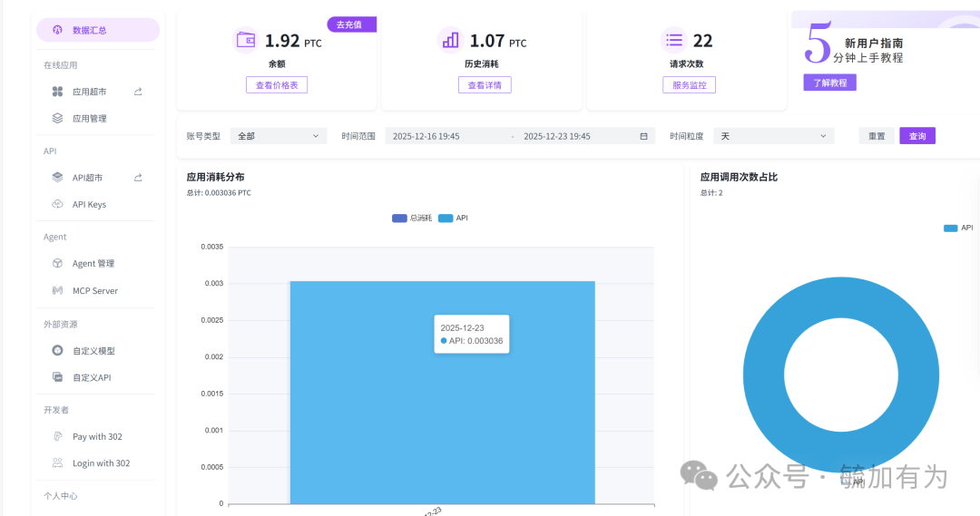980x516 pixels.
Task: Click the 数据汇总 dashboard icon
Action: point(57,30)
